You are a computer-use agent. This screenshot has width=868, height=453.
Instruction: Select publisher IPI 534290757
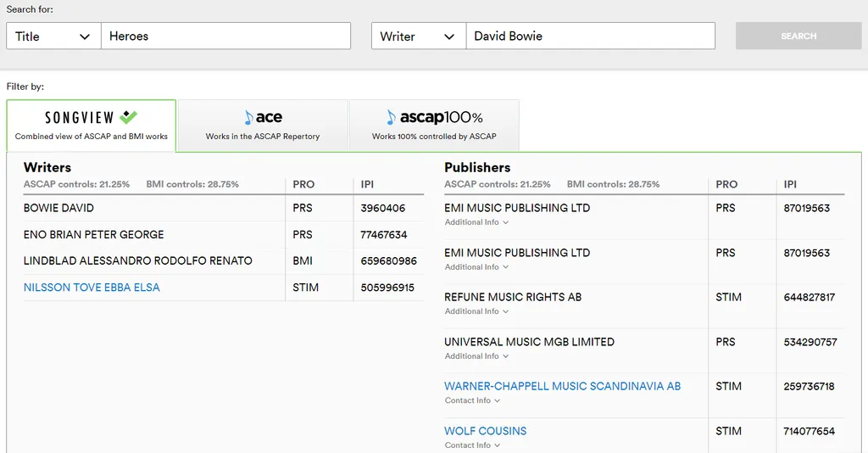[810, 342]
